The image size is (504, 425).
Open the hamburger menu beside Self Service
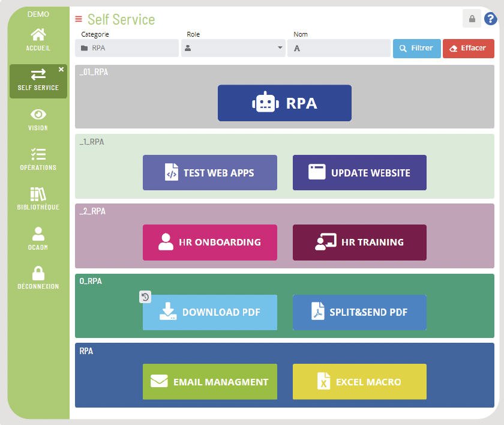79,19
